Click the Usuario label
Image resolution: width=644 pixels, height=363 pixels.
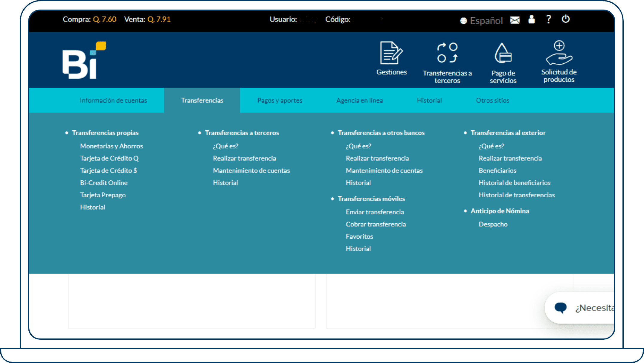[x=283, y=19]
